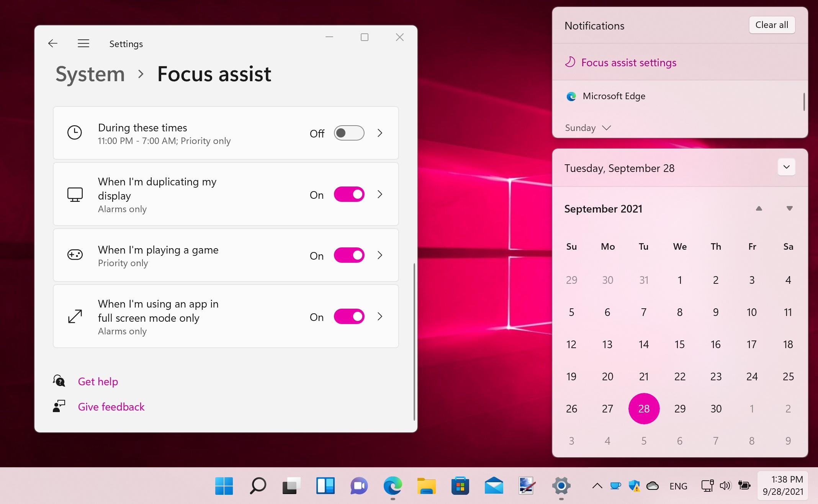Open the Give feedback link
The height and width of the screenshot is (504, 818).
tap(111, 406)
